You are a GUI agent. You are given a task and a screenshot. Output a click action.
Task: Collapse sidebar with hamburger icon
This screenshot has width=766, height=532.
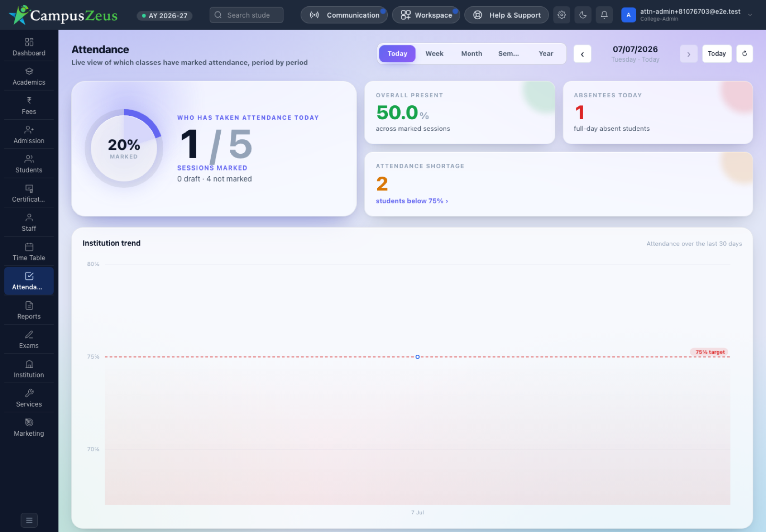pyautogui.click(x=29, y=520)
